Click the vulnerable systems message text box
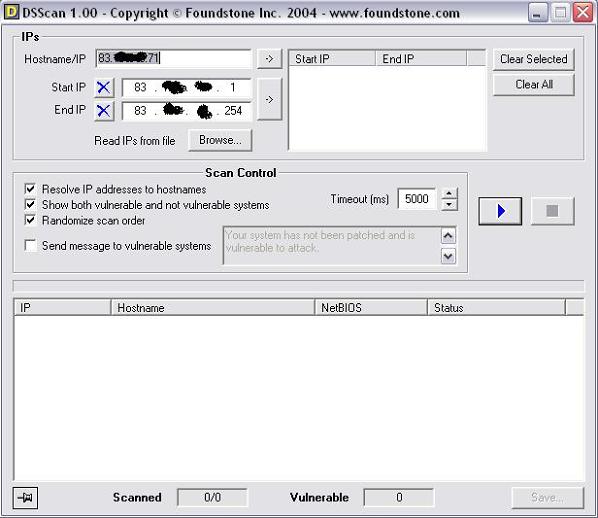The height and width of the screenshot is (518, 598). pyautogui.click(x=332, y=246)
